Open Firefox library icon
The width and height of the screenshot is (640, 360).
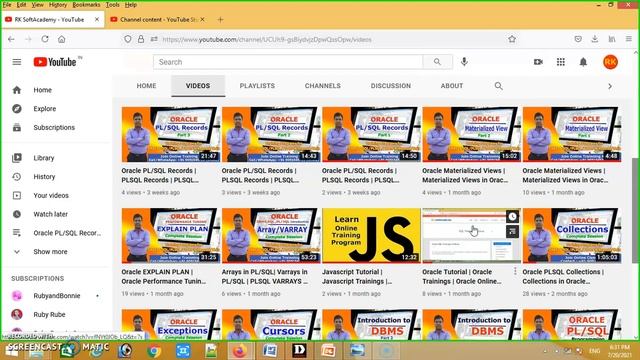click(x=611, y=39)
